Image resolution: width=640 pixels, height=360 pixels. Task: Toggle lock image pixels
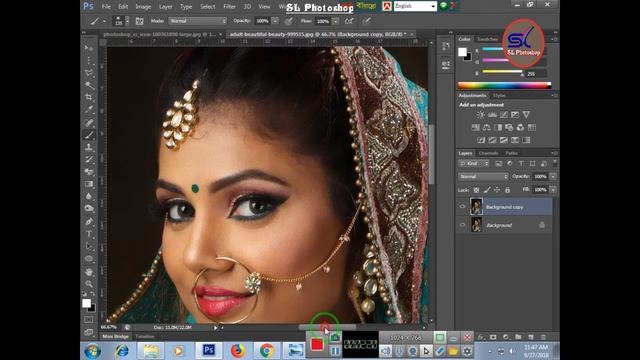click(487, 190)
